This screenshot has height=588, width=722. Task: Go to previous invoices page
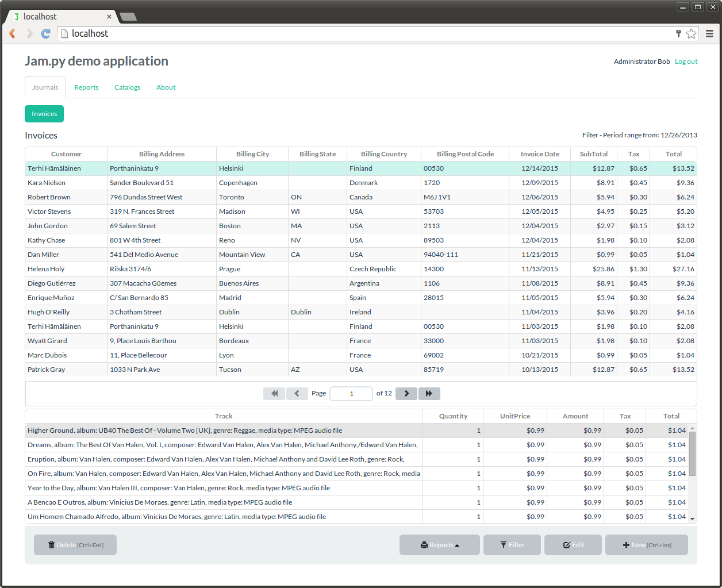pyautogui.click(x=297, y=394)
